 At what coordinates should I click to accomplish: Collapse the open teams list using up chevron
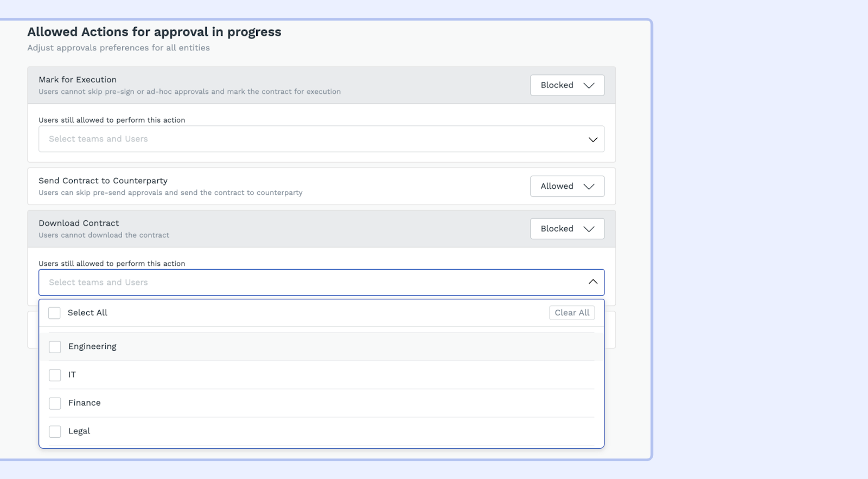[x=593, y=282]
